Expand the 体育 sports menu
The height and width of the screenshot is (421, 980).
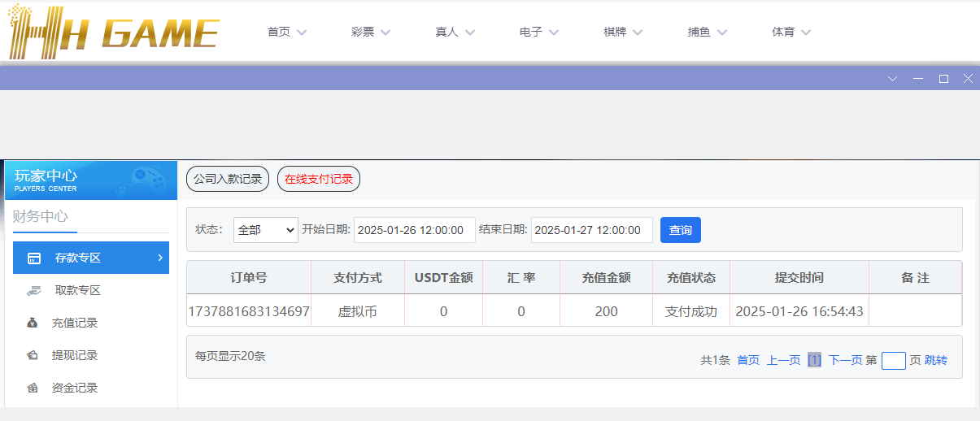coord(791,33)
